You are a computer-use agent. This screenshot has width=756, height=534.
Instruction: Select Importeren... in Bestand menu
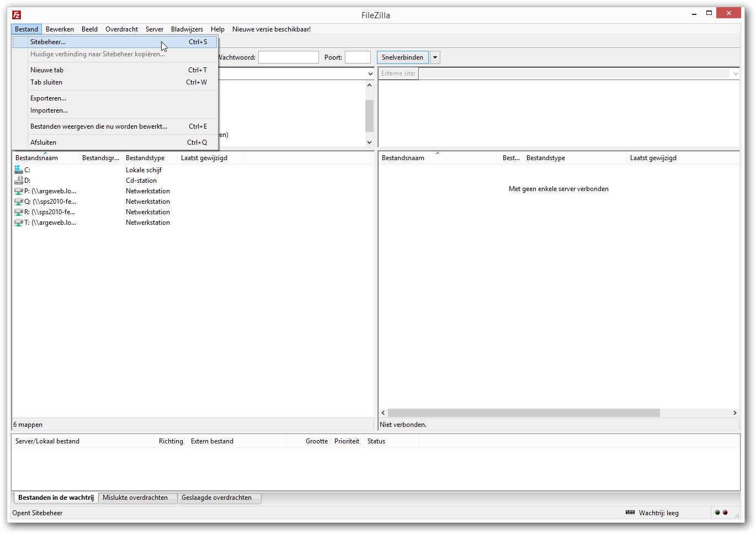point(115,110)
